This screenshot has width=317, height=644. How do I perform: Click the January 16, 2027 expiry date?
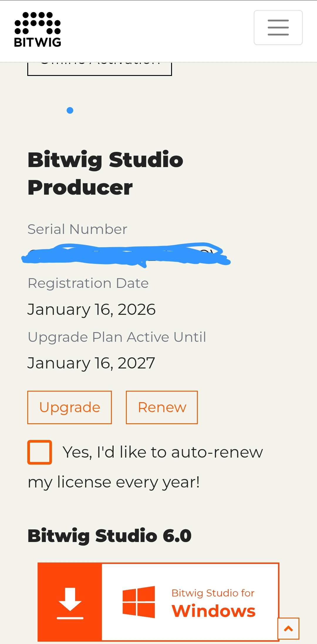91,363
